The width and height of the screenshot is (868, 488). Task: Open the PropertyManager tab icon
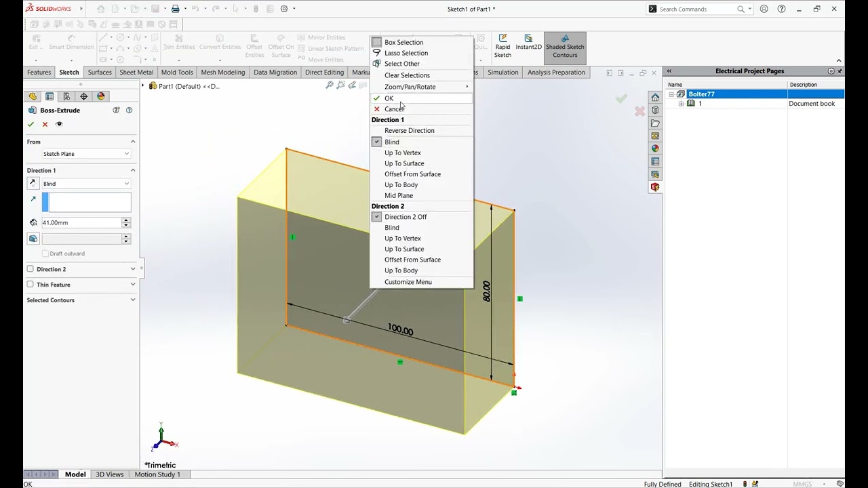pos(50,96)
